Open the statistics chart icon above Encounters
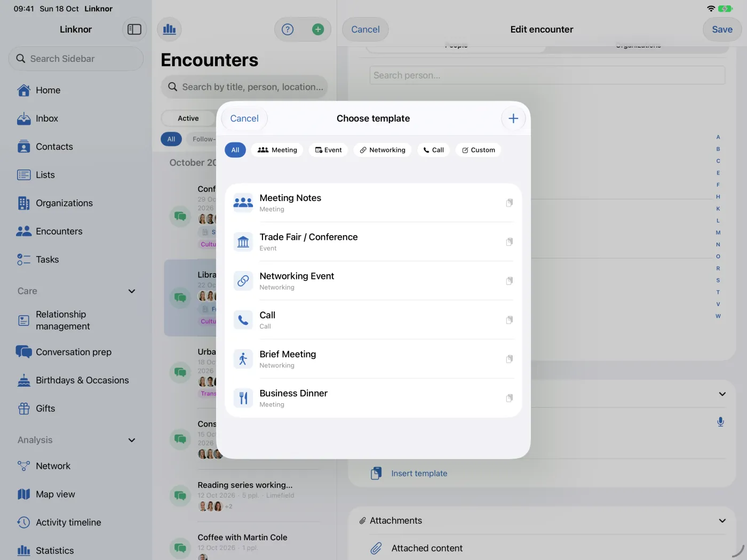 click(170, 29)
